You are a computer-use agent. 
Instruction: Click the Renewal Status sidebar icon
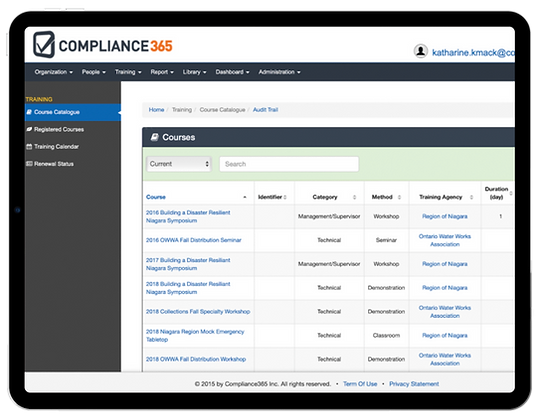29,164
